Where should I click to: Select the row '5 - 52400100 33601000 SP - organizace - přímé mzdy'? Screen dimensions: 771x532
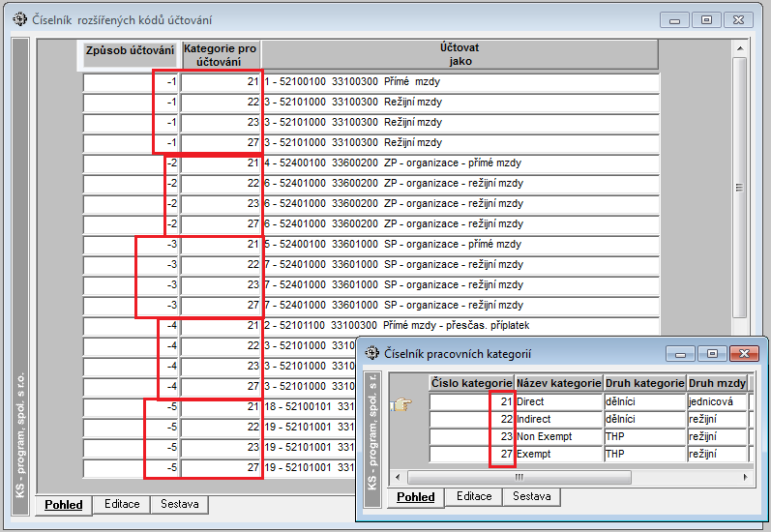(460, 245)
